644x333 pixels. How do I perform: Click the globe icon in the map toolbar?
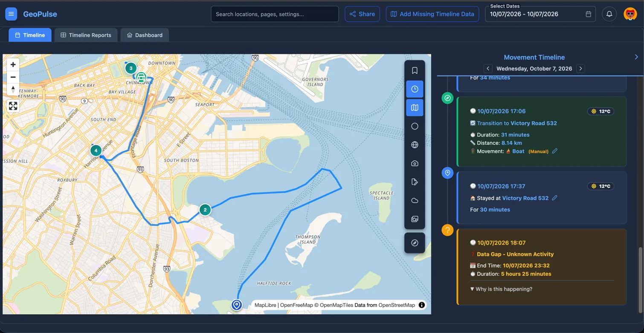(x=415, y=145)
